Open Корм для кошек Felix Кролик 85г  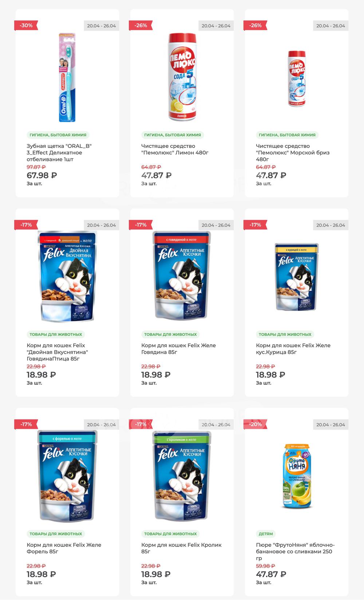tap(181, 548)
